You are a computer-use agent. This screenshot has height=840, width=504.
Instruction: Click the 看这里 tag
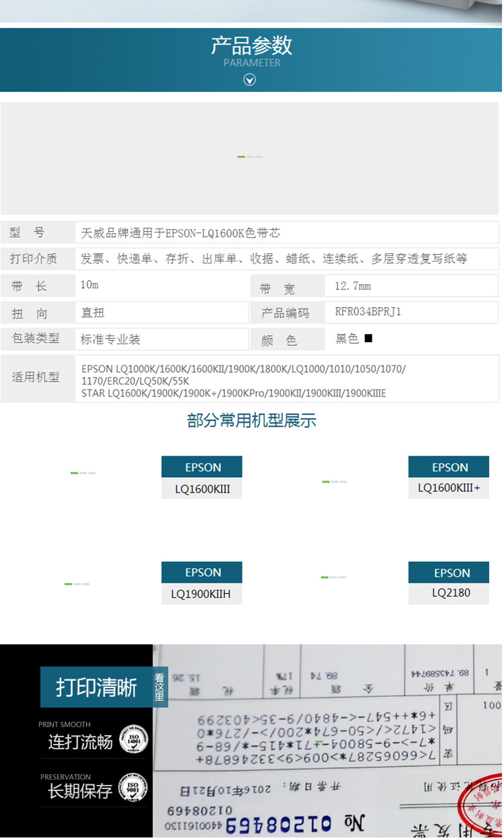(x=159, y=687)
